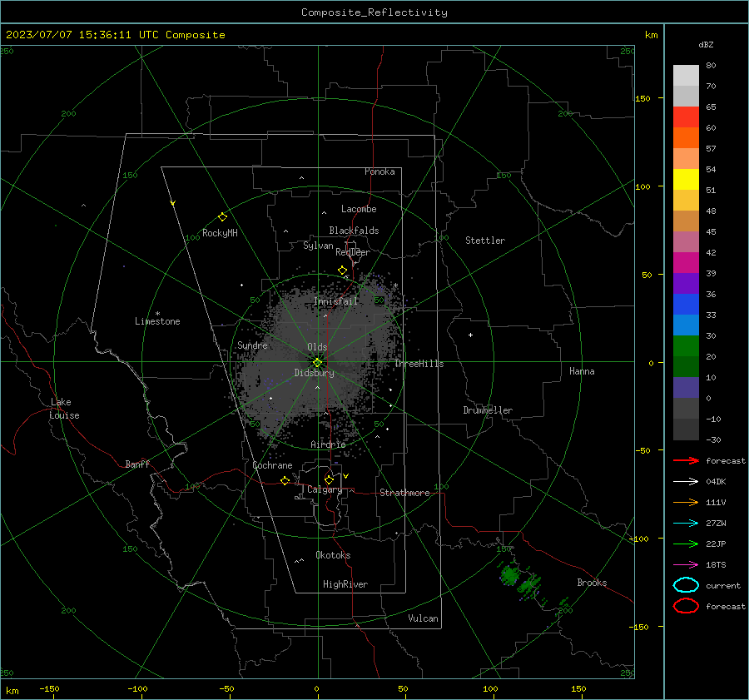This screenshot has height=700, width=749.
Task: Click the Blackfalds label
Action: [354, 231]
